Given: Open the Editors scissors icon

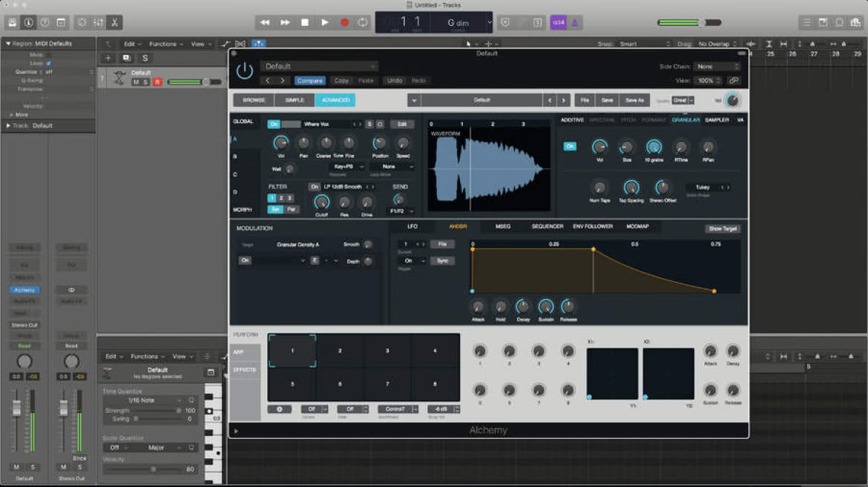Looking at the screenshot, I should 114,23.
